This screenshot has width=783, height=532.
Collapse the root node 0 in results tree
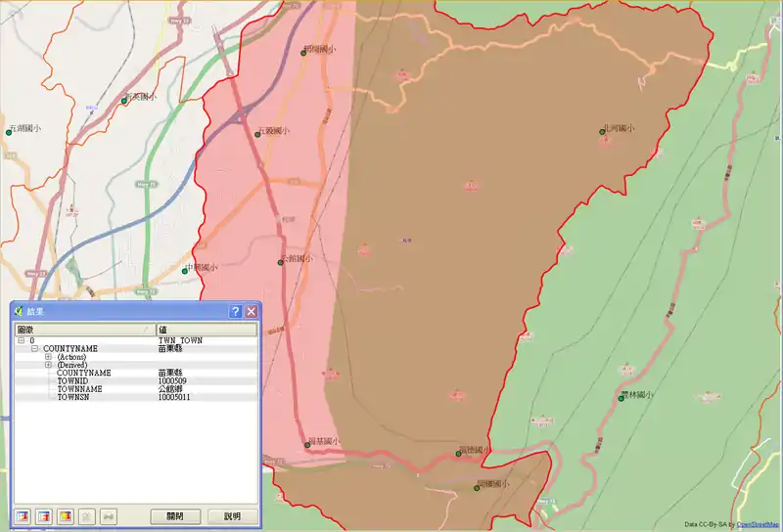coord(21,340)
